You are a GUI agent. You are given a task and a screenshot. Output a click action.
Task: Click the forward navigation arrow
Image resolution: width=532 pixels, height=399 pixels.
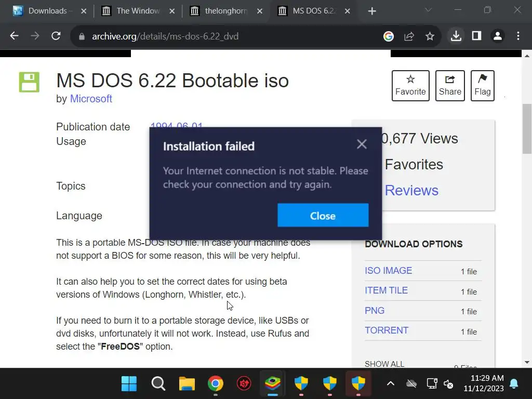tap(35, 36)
